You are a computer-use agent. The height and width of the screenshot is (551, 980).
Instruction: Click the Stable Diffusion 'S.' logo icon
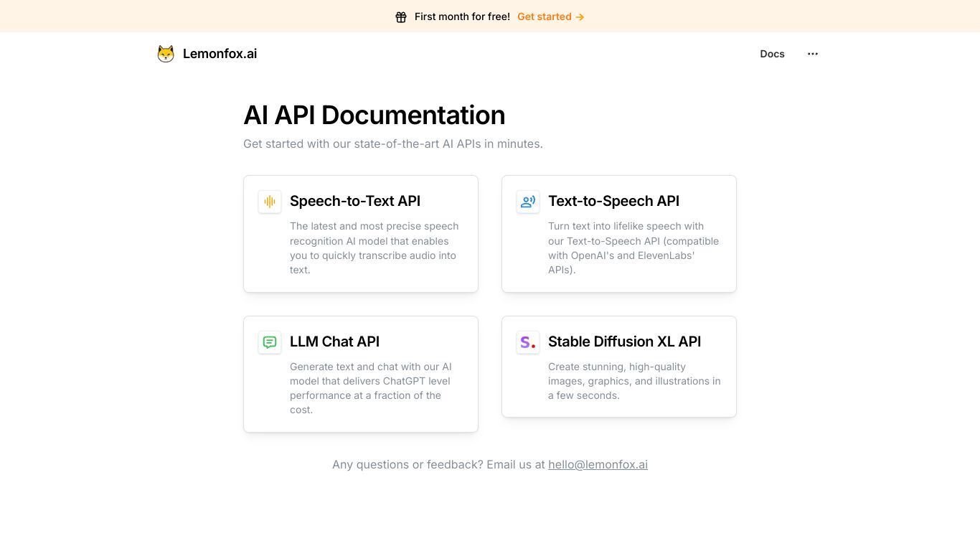tap(528, 342)
